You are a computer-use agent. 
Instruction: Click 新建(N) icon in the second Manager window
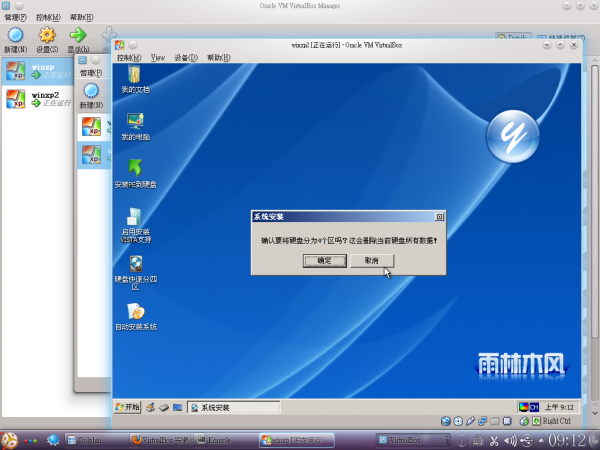[91, 96]
